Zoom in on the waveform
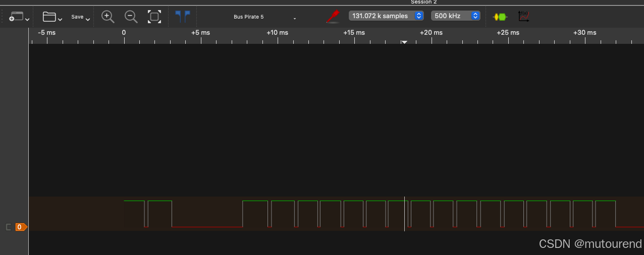The image size is (644, 255). pos(108,17)
